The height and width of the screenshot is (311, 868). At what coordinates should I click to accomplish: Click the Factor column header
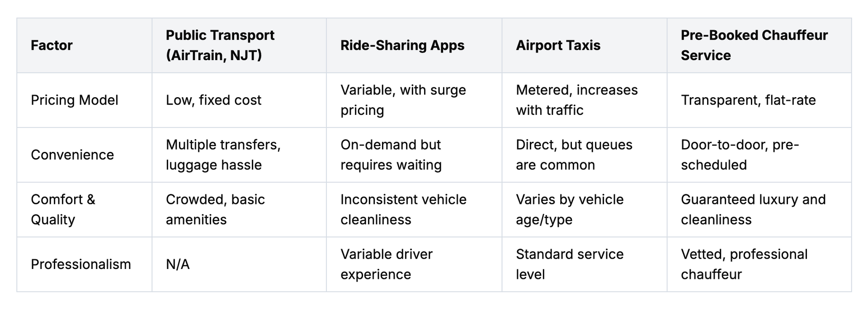(84, 46)
